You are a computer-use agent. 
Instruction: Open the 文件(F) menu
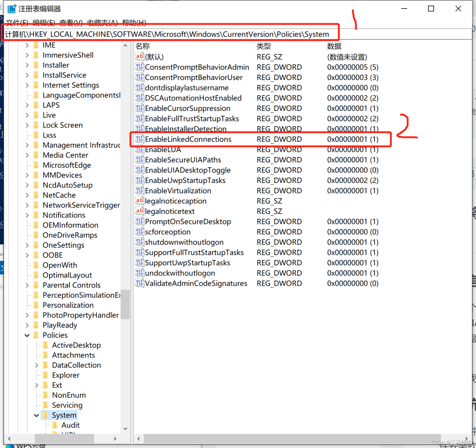tap(17, 23)
